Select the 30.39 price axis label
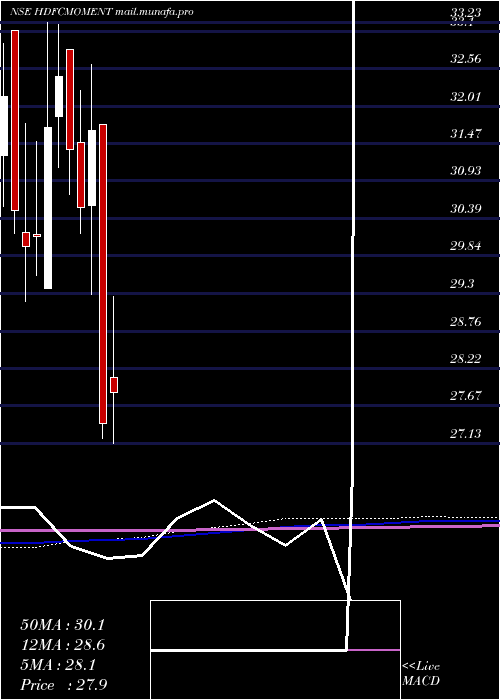The image size is (500, 700). click(x=465, y=208)
